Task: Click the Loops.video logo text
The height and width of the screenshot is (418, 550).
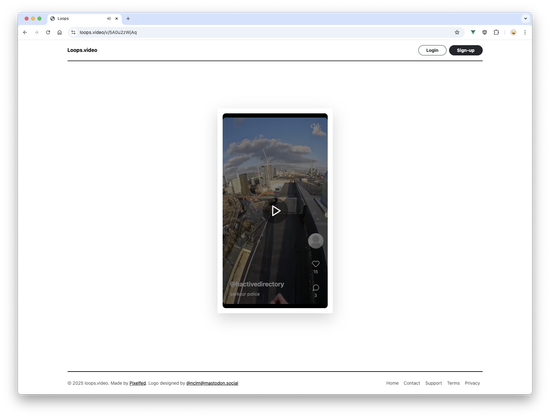Action: (x=82, y=50)
